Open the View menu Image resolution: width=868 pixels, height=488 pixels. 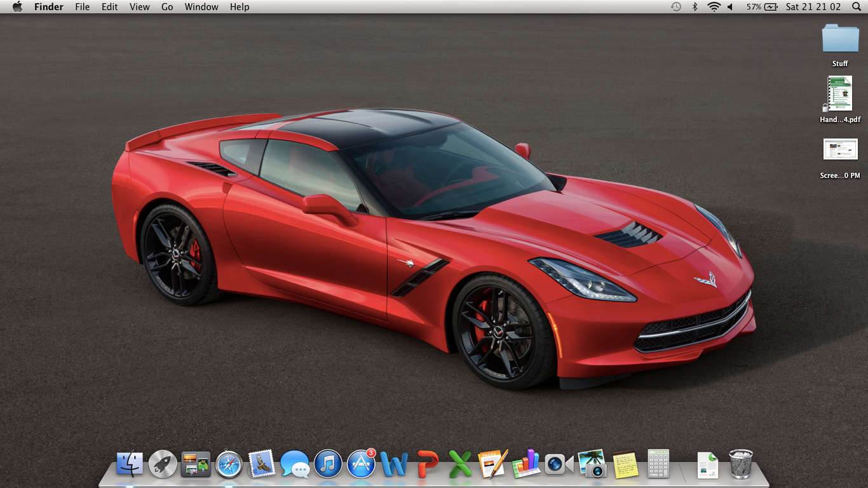point(140,7)
